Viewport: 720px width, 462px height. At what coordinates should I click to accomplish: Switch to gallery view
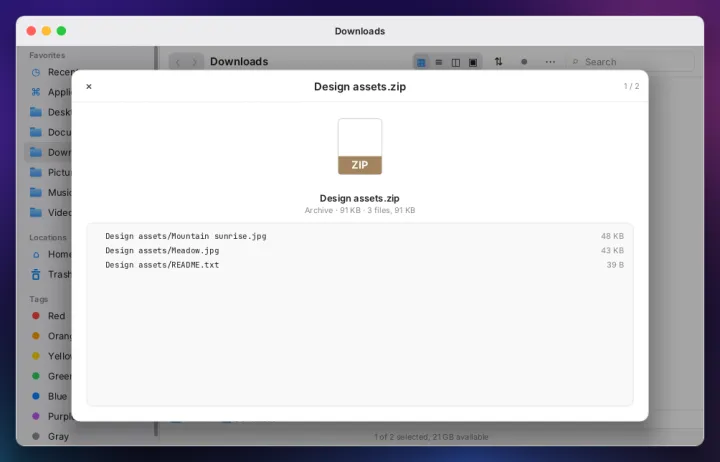pyautogui.click(x=473, y=62)
